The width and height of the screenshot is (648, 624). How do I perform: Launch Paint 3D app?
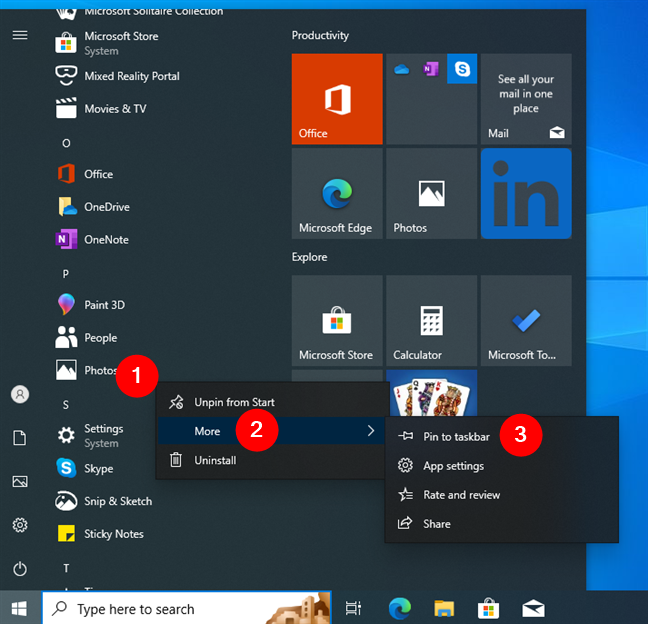pyautogui.click(x=90, y=305)
